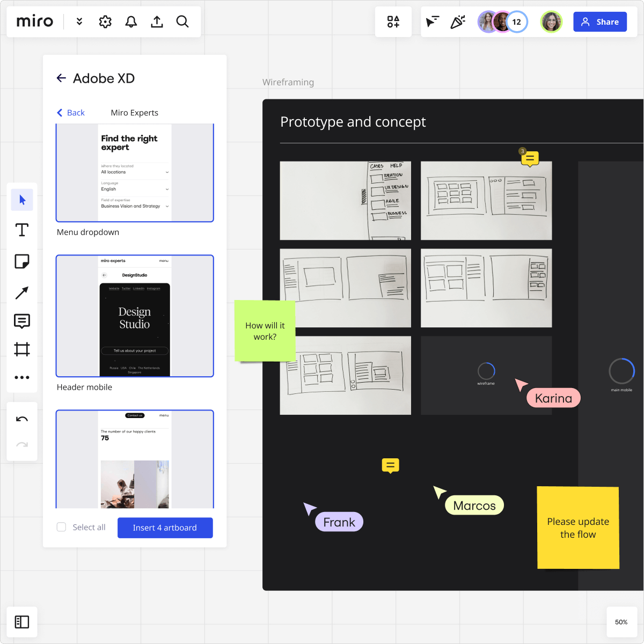
Task: Click the export upload icon
Action: (157, 21)
